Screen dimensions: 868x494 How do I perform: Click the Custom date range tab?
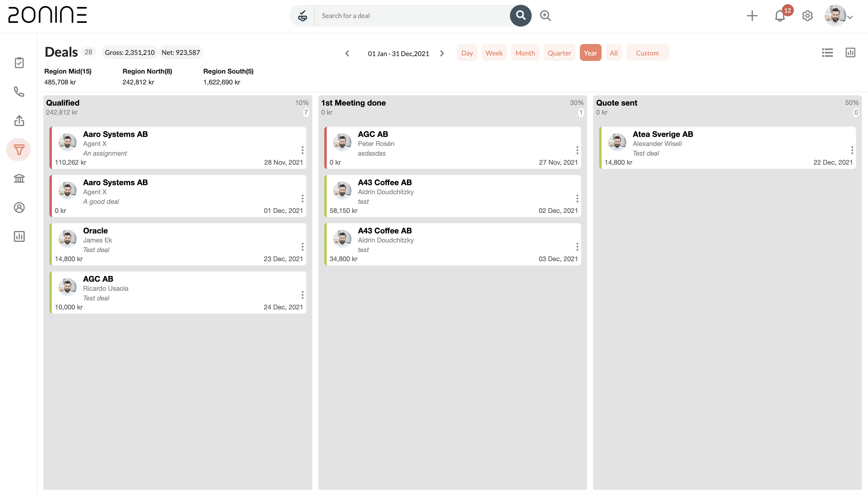point(647,52)
